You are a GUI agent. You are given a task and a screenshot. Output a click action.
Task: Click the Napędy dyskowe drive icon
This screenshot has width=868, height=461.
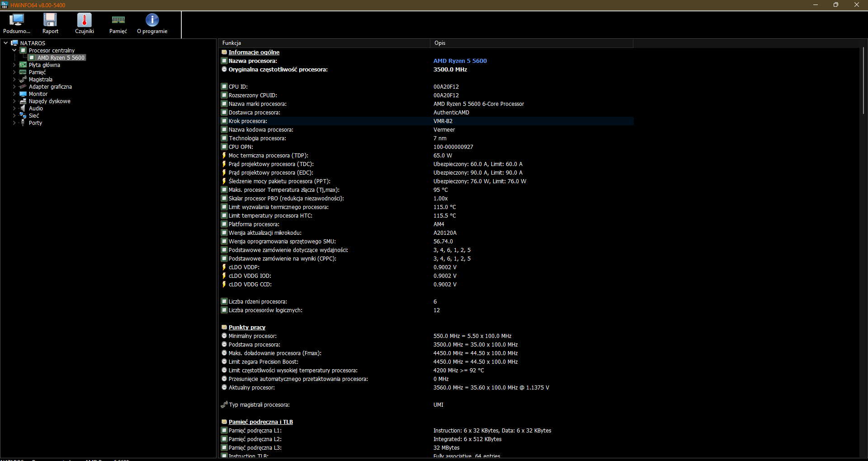pos(23,101)
